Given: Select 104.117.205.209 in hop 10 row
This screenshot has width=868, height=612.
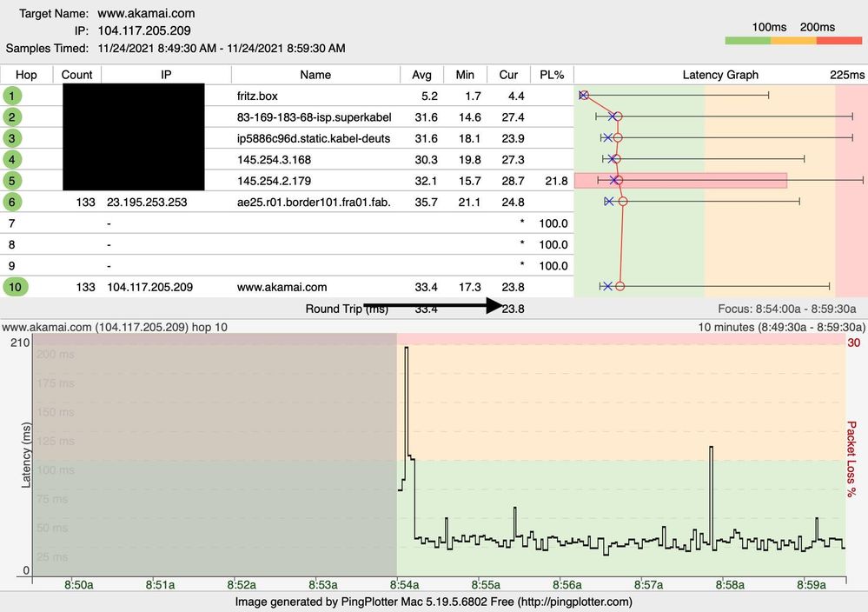Looking at the screenshot, I should click(x=150, y=287).
